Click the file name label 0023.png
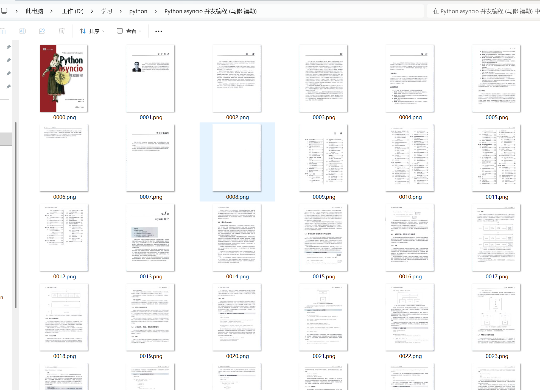The height and width of the screenshot is (392, 540). [x=497, y=356]
